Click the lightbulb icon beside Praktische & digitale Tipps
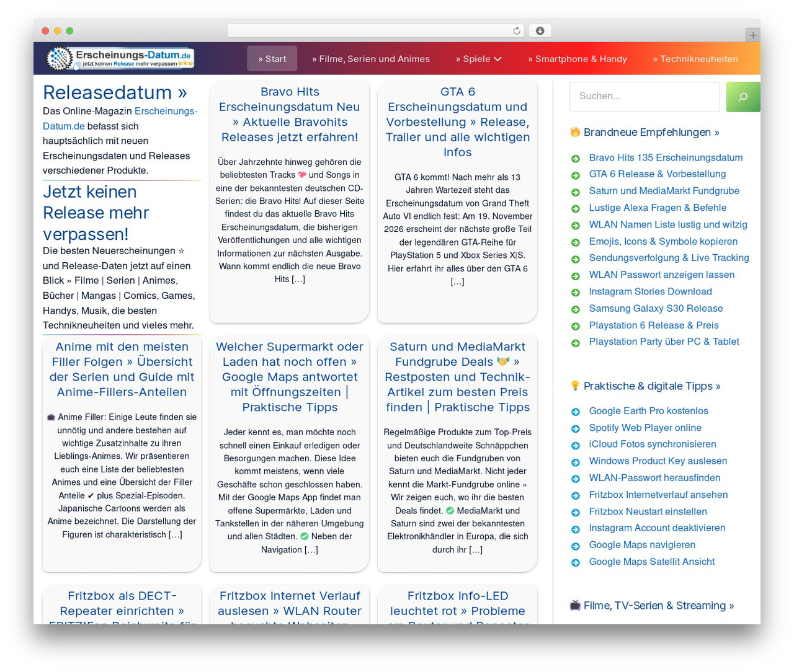 pyautogui.click(x=575, y=386)
